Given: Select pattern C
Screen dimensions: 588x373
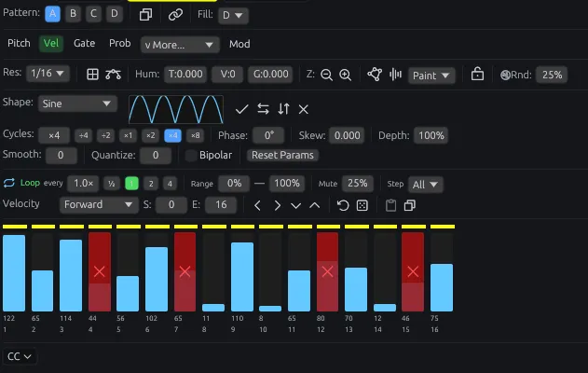Looking at the screenshot, I should (x=93, y=14).
